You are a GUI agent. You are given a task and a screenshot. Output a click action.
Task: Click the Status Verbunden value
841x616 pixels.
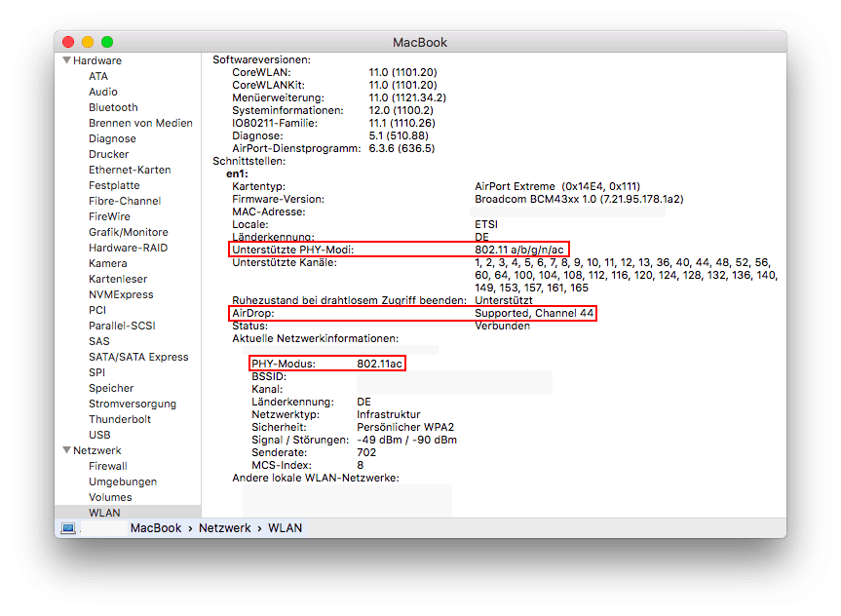point(502,326)
